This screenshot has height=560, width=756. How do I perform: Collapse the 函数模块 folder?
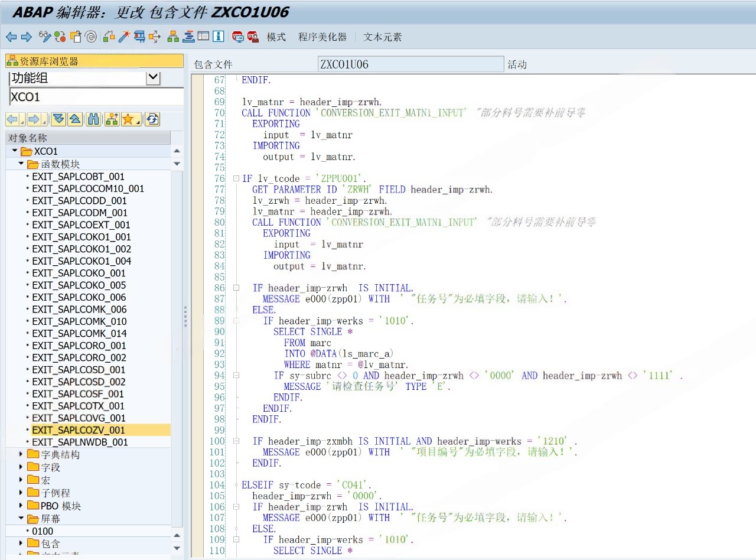point(21,164)
